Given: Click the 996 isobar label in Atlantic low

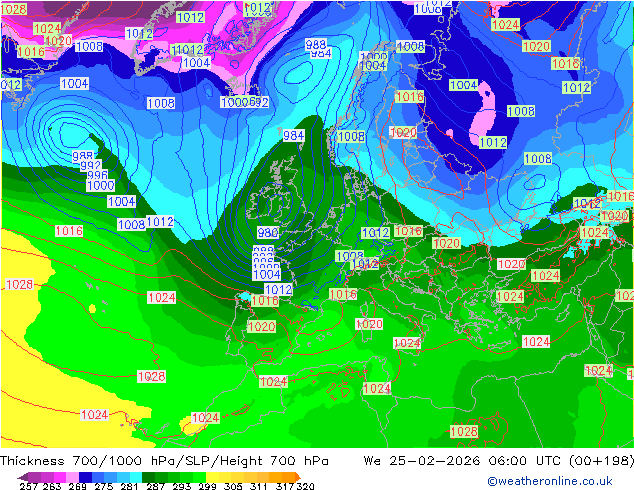Looking at the screenshot, I should coord(97,175).
